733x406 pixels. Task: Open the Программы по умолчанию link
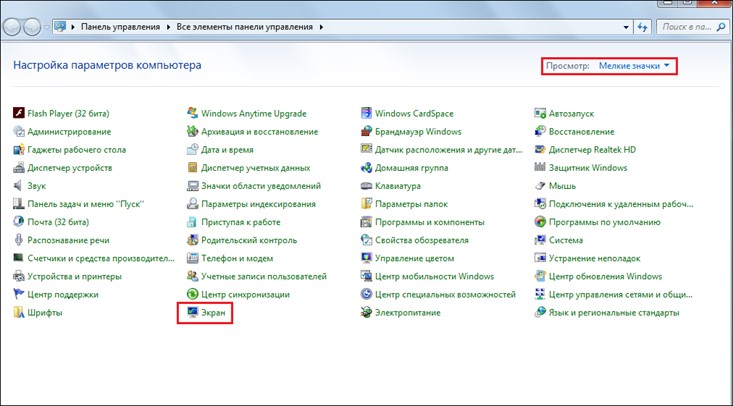[x=604, y=222]
